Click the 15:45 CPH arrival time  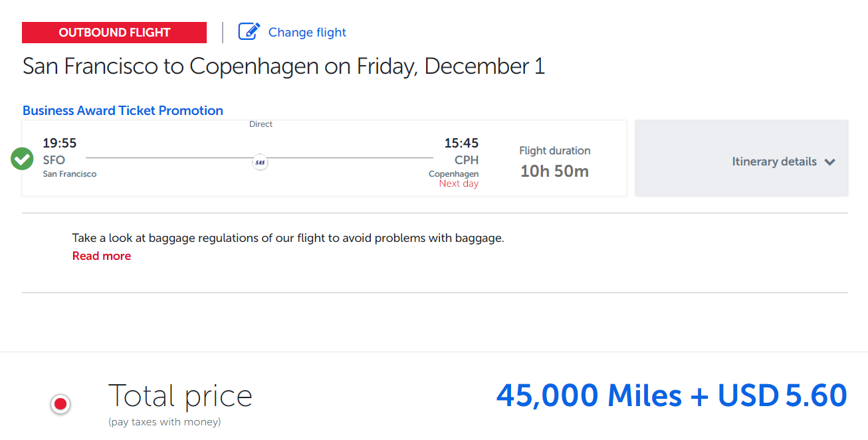(461, 143)
